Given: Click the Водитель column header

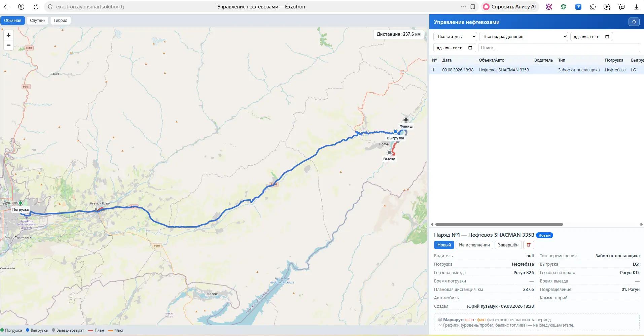Looking at the screenshot, I should (543, 60).
